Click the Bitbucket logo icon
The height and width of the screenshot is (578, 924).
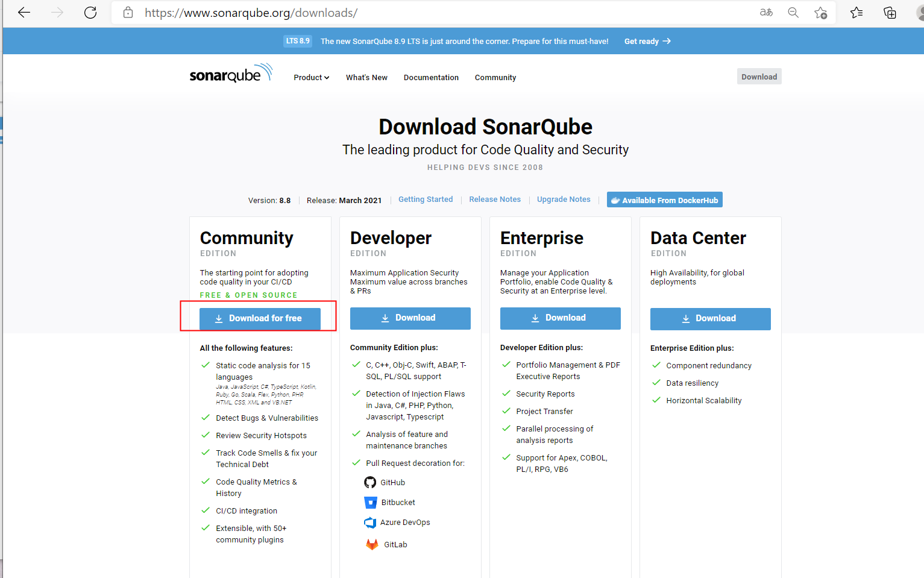point(371,502)
